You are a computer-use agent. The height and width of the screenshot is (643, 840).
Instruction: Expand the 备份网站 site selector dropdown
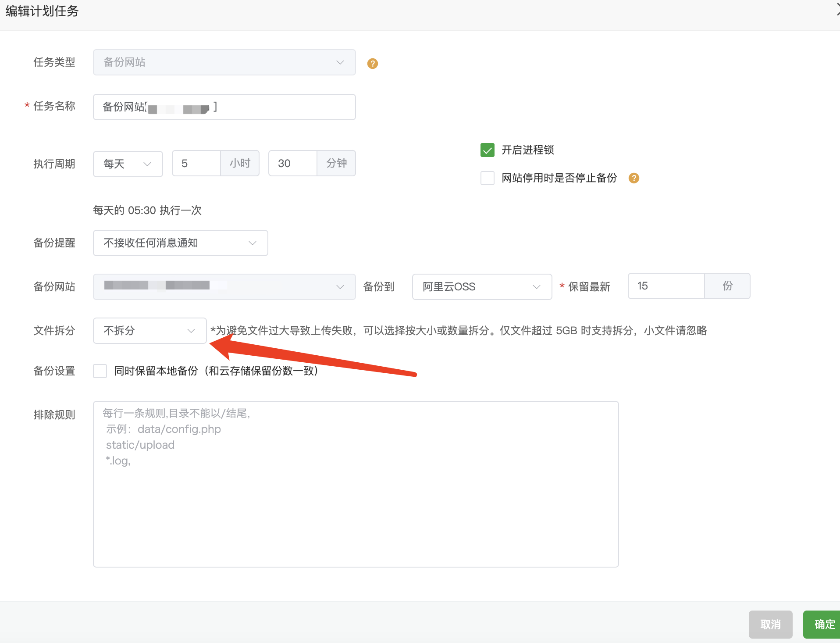pyautogui.click(x=224, y=287)
